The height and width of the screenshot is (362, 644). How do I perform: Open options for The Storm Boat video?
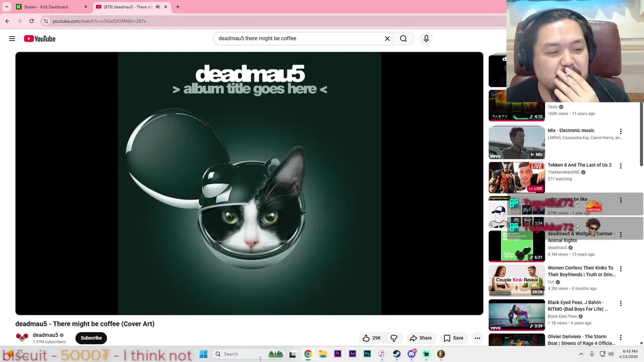pos(620,338)
